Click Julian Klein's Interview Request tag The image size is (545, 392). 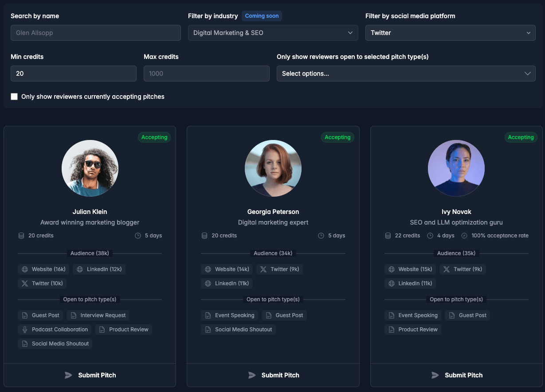click(x=98, y=315)
